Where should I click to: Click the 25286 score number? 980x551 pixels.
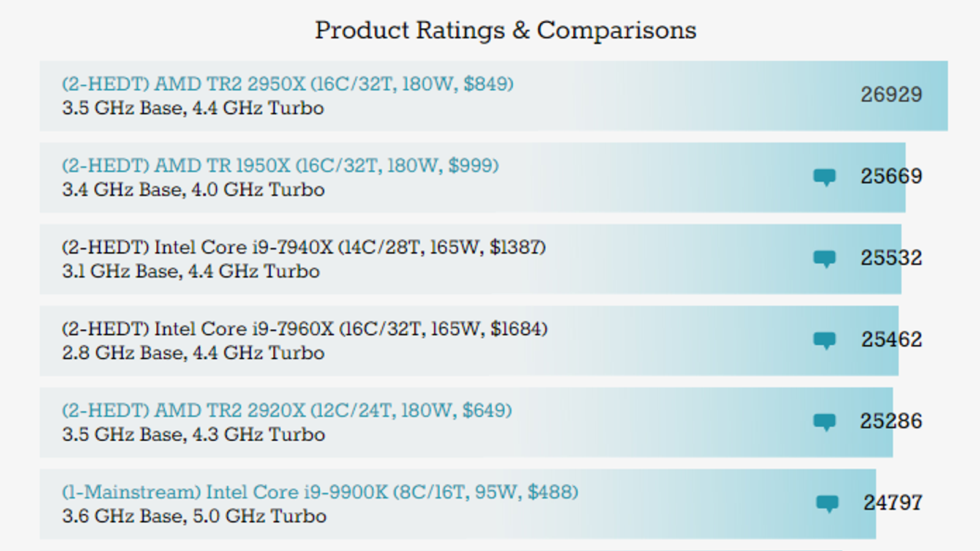pyautogui.click(x=891, y=421)
